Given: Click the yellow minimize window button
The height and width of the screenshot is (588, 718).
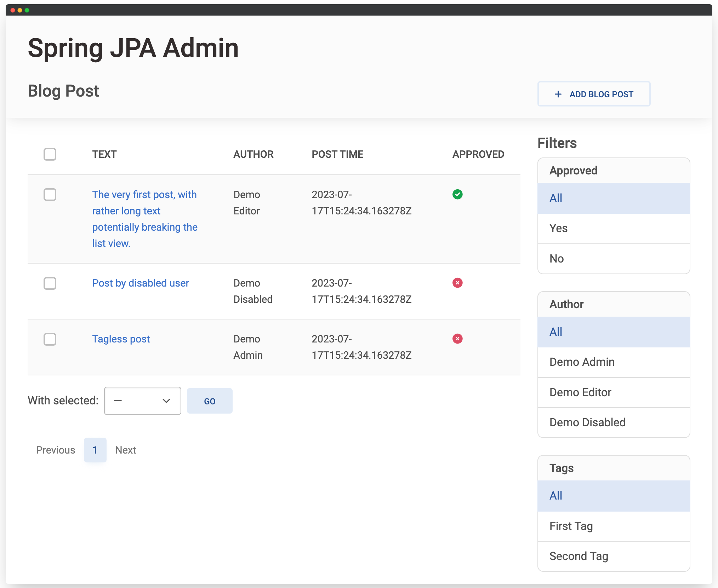Looking at the screenshot, I should 20,10.
